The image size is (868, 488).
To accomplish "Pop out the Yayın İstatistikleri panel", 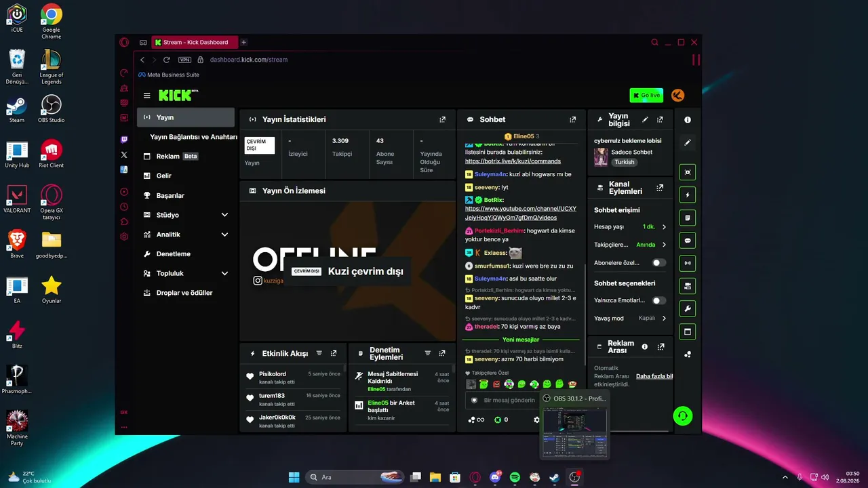I will tap(443, 119).
